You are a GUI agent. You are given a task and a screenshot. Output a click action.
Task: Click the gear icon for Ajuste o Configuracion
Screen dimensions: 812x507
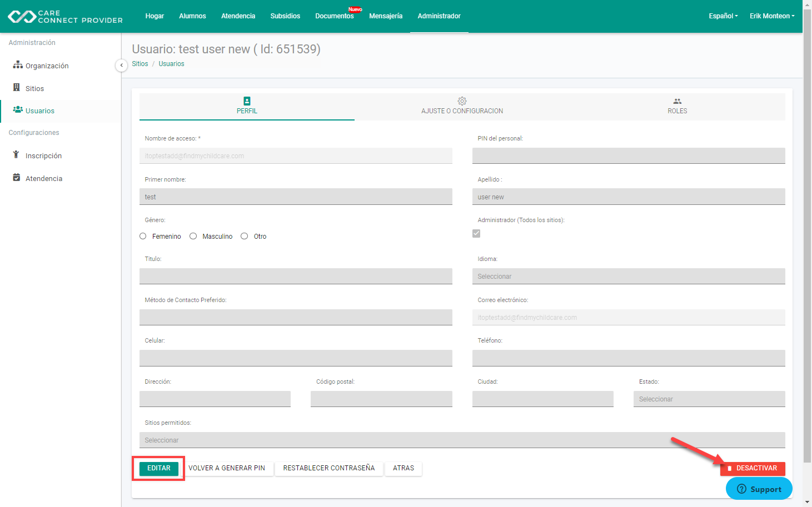tap(462, 101)
